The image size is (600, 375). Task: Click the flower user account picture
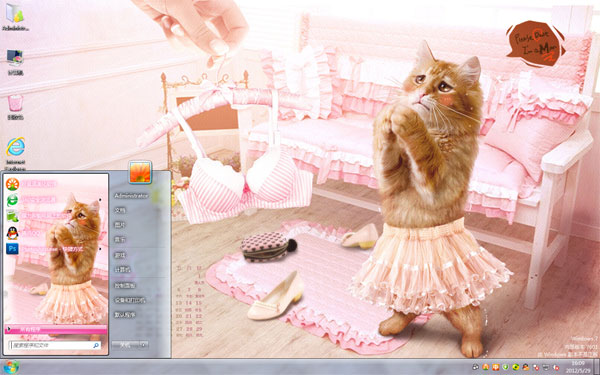pyautogui.click(x=140, y=172)
